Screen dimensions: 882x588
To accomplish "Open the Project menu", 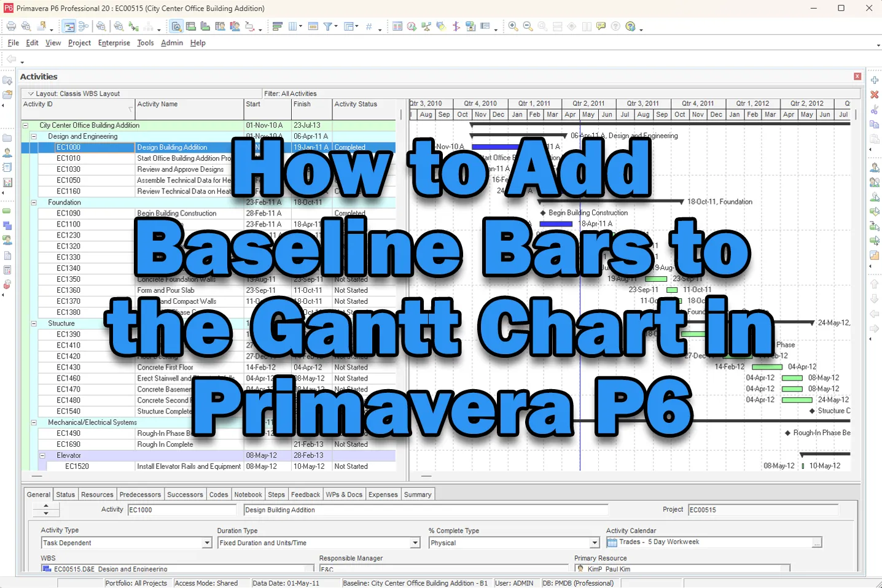I will (x=79, y=42).
